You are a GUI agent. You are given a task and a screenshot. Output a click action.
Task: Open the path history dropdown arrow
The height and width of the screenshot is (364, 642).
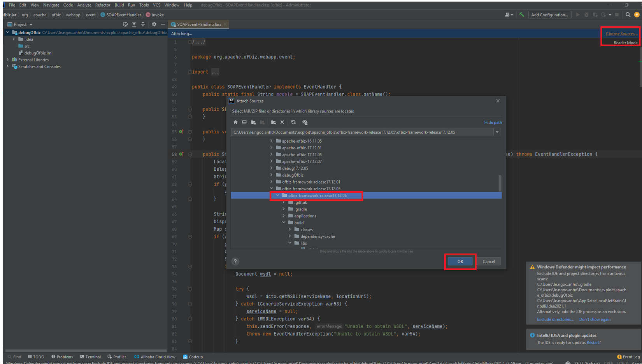click(x=497, y=132)
